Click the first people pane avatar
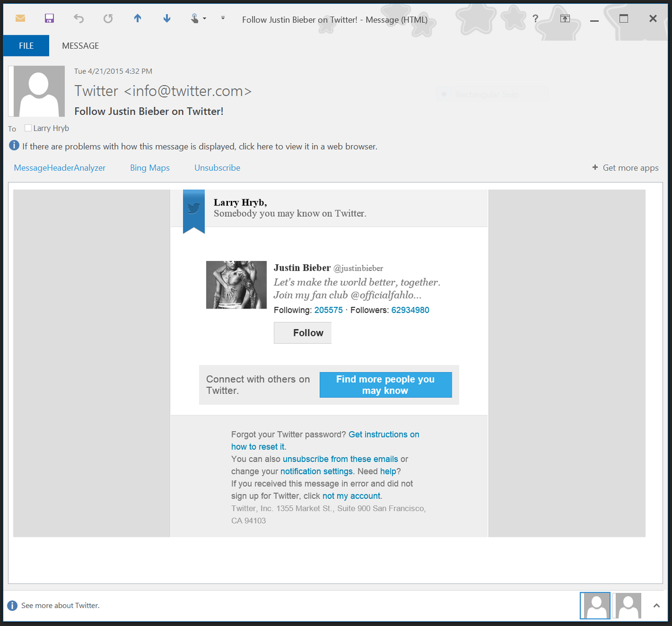The width and height of the screenshot is (672, 626). pos(595,605)
